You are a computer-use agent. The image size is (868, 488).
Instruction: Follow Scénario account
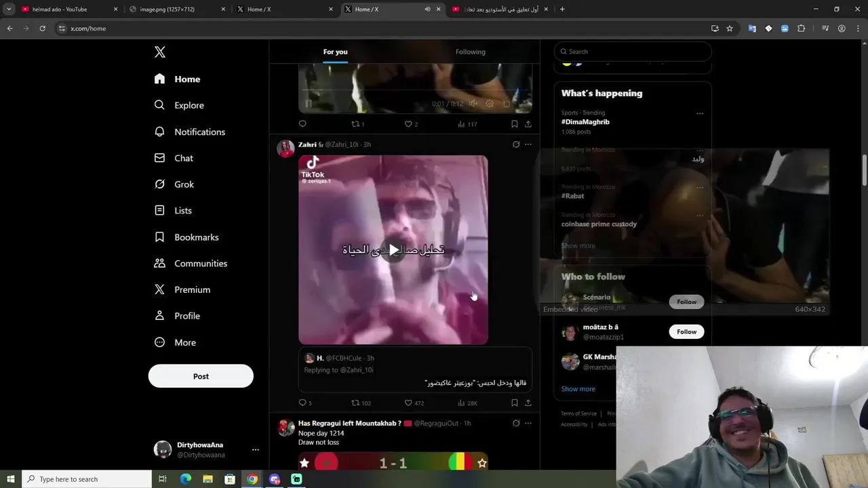686,302
